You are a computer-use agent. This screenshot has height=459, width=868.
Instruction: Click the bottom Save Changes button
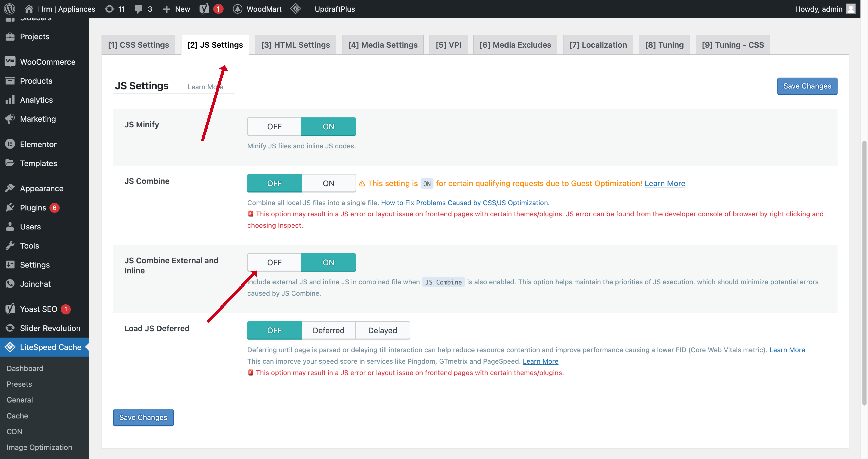(143, 418)
